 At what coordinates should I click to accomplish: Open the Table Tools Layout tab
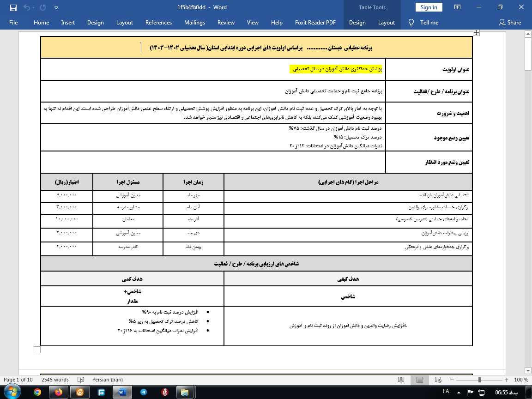point(387,22)
